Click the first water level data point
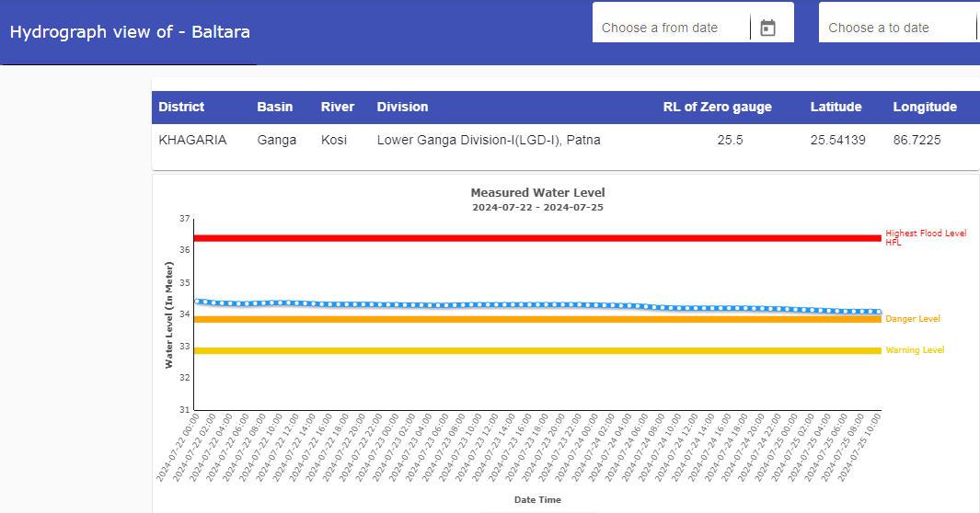Viewport: 980px width, 513px height. click(x=198, y=302)
